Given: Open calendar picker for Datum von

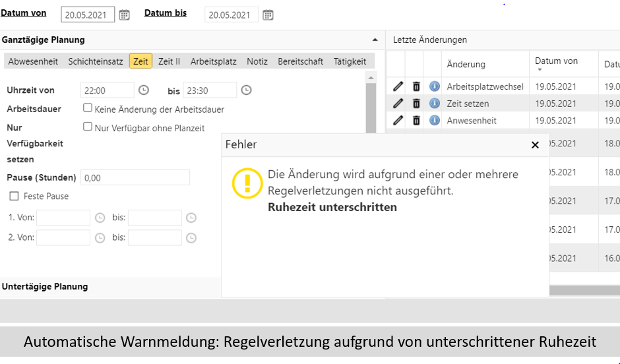Looking at the screenshot, I should pyautogui.click(x=124, y=15).
